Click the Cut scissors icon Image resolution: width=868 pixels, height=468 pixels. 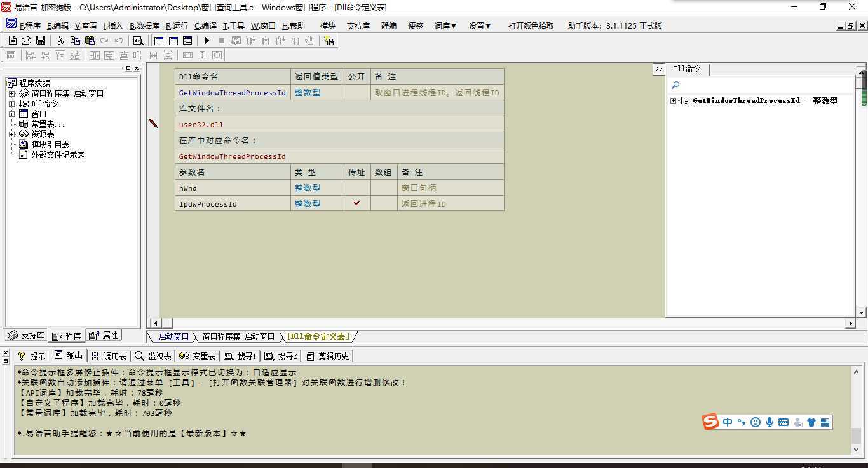60,41
